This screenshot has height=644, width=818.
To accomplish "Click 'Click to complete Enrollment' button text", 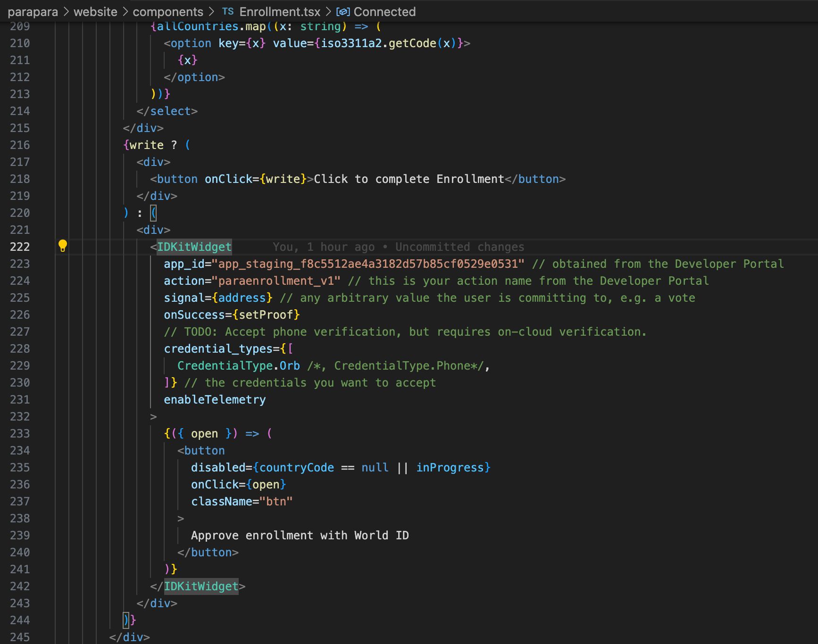I will point(409,179).
